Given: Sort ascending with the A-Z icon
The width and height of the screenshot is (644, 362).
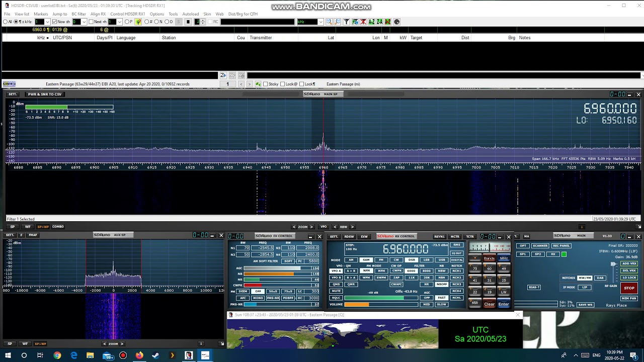Looking at the screenshot, I should [x=371, y=22].
